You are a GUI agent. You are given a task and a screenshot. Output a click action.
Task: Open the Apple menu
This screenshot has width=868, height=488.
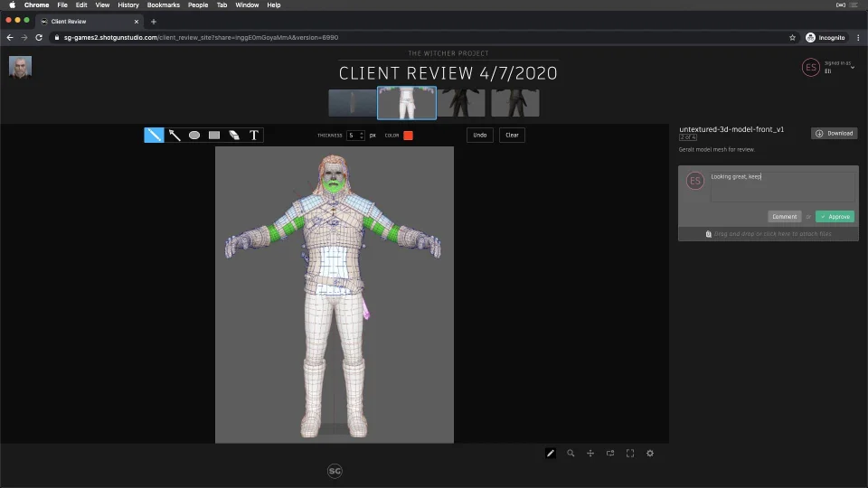12,5
